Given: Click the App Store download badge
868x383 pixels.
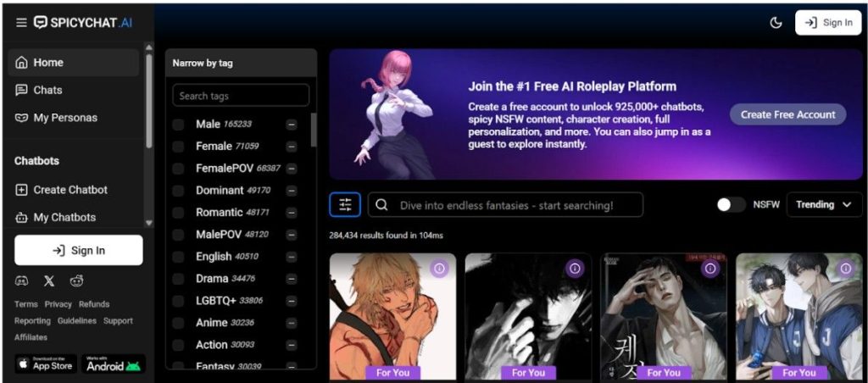Looking at the screenshot, I should [46, 364].
